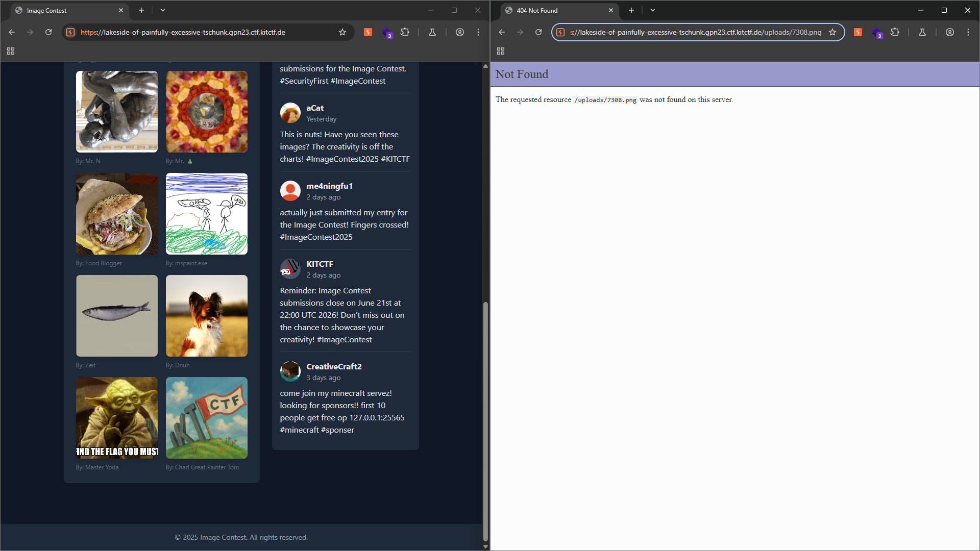Open the dog image by Dnuh
Image resolution: width=980 pixels, height=551 pixels.
207,316
